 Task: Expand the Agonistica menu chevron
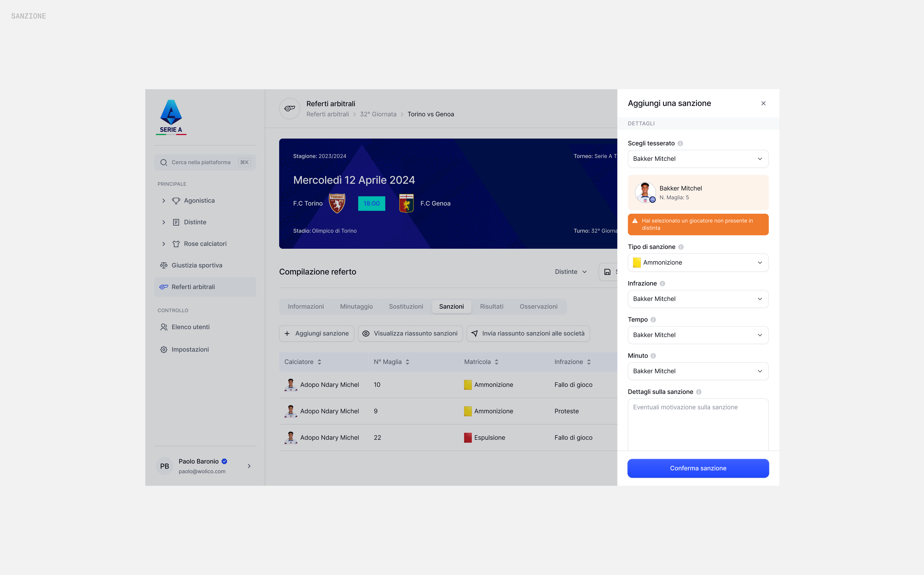click(x=164, y=200)
